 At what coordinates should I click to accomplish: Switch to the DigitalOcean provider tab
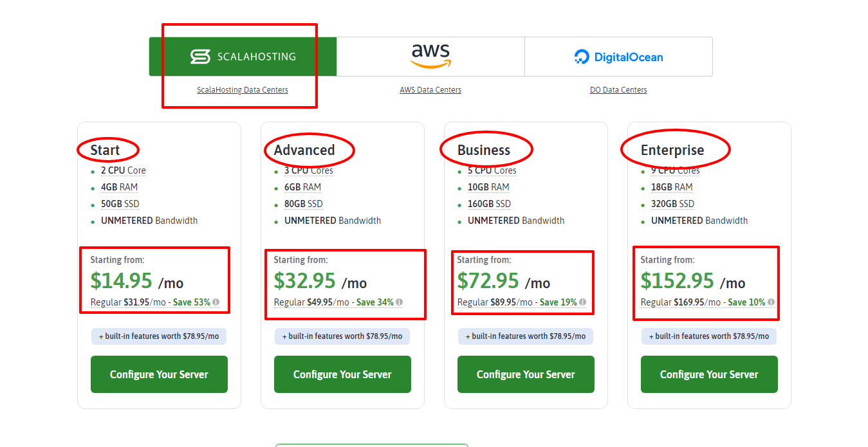(x=618, y=57)
